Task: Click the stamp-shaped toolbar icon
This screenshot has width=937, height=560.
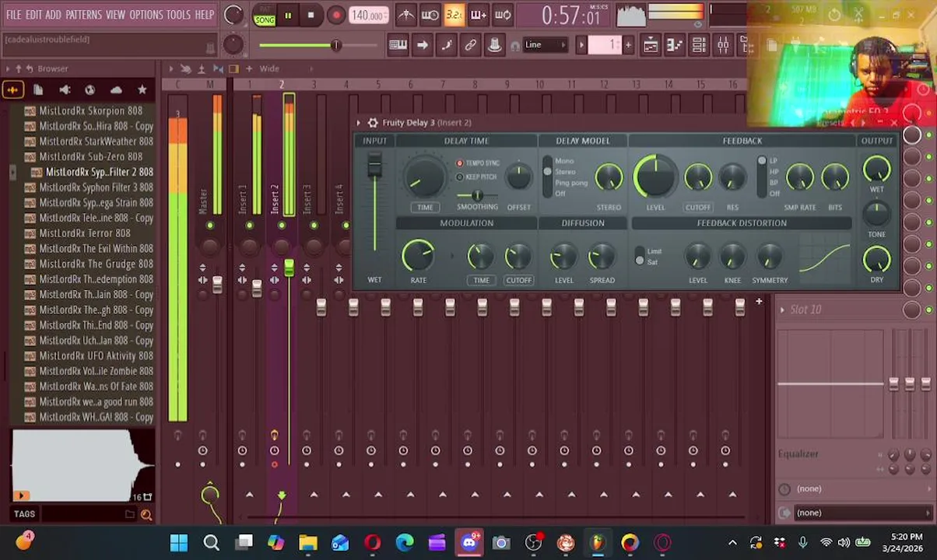Action: tap(494, 45)
